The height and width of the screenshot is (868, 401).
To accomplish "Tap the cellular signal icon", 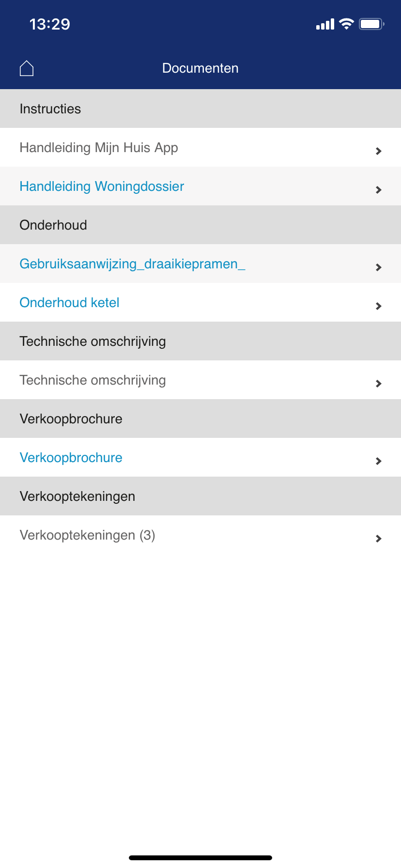I will (x=325, y=24).
